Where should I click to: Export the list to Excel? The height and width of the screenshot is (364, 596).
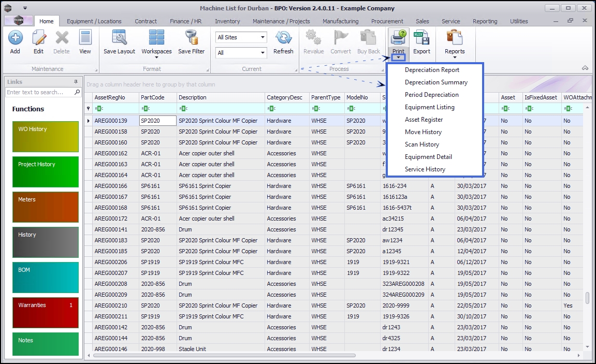coord(421,38)
